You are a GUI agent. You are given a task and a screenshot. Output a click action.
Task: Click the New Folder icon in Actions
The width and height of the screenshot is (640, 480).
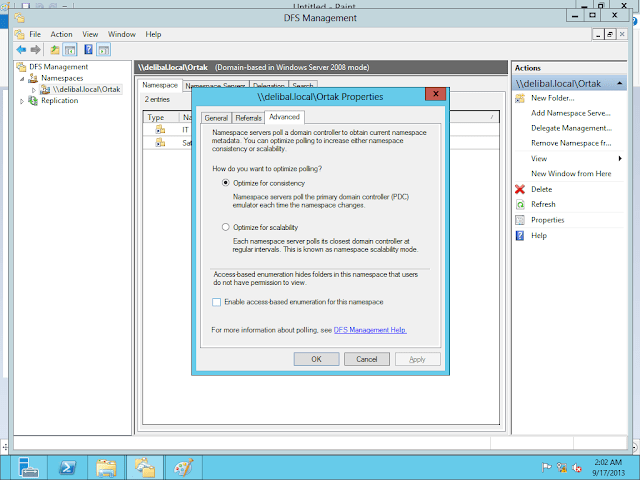coord(519,98)
